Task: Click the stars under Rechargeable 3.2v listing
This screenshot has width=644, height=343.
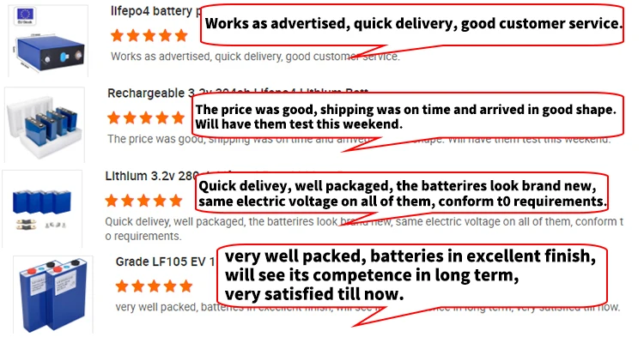Action: coord(146,117)
